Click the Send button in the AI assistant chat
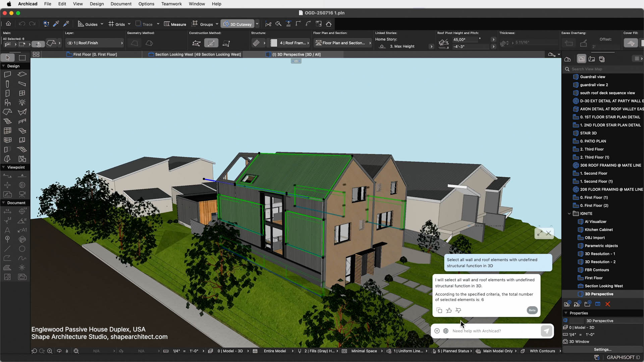The image size is (644, 362). click(546, 331)
